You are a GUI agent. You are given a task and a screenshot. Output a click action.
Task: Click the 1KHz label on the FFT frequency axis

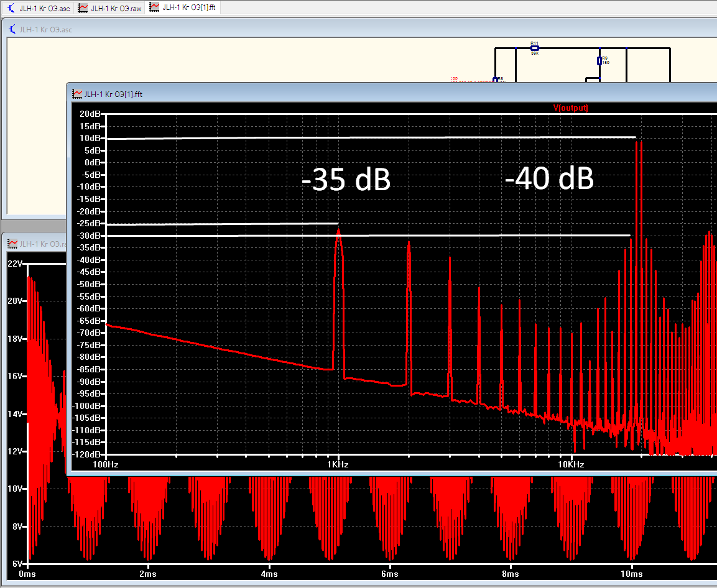pos(338,464)
